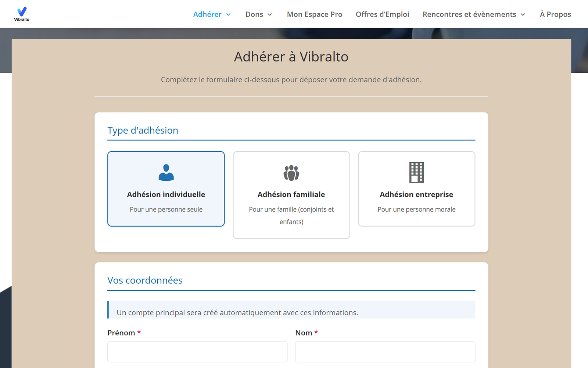Viewport: 588px width, 368px height.
Task: Click the 'Type d'adhésion' heading
Action: pyautogui.click(x=143, y=130)
